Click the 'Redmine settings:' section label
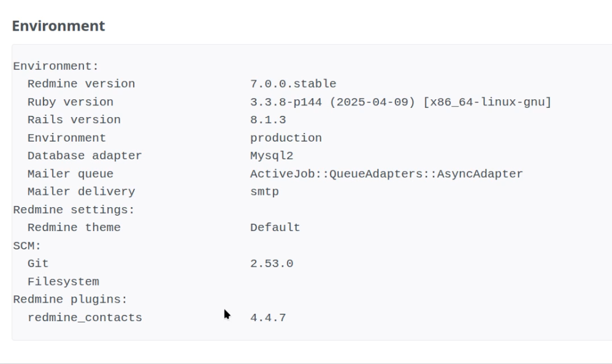The height and width of the screenshot is (364, 612). point(74,210)
